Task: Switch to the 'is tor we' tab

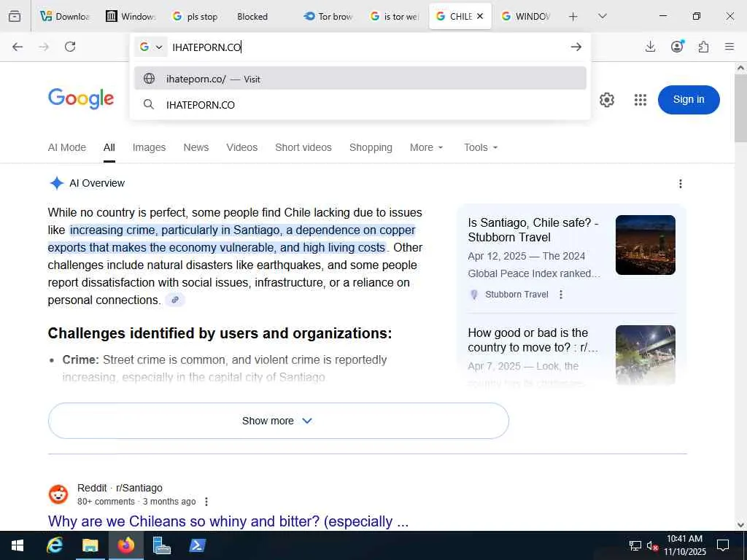Action: [x=395, y=16]
